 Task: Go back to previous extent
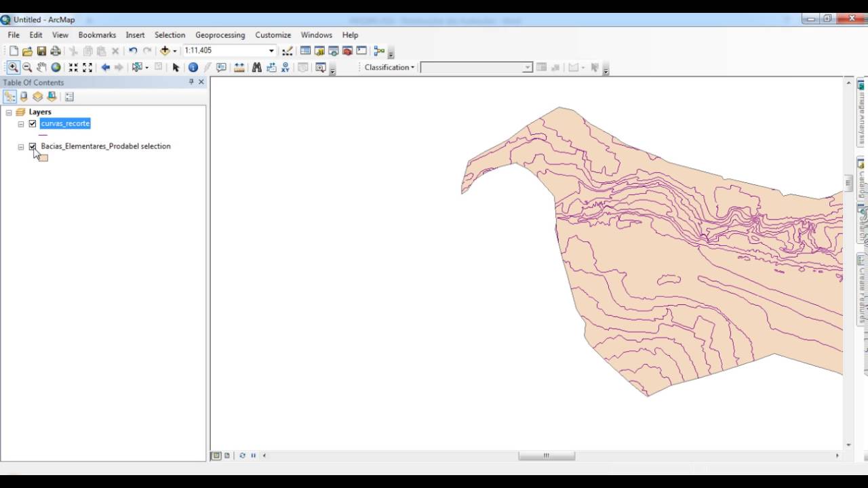105,67
